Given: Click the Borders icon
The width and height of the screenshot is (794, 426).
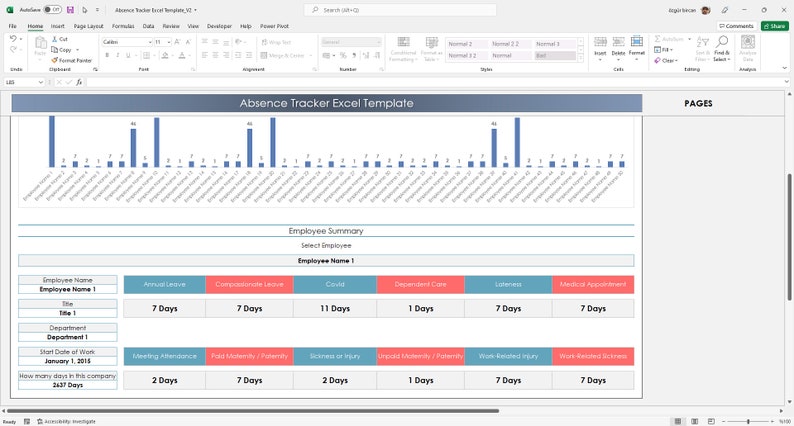Looking at the screenshot, I should tap(146, 55).
